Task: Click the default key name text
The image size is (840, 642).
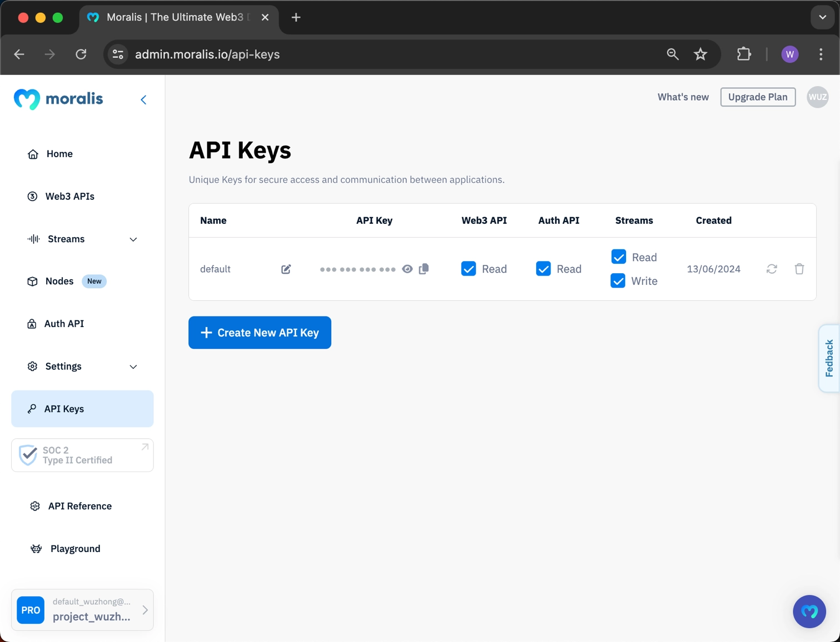Action: pos(215,269)
